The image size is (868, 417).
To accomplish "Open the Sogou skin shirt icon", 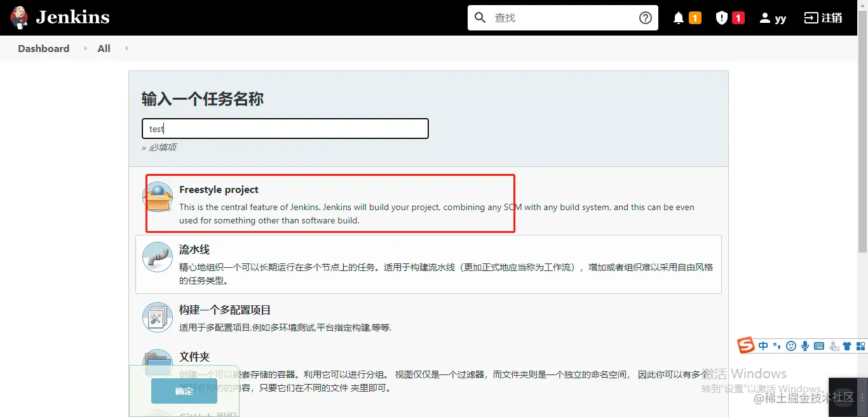I will click(x=847, y=346).
